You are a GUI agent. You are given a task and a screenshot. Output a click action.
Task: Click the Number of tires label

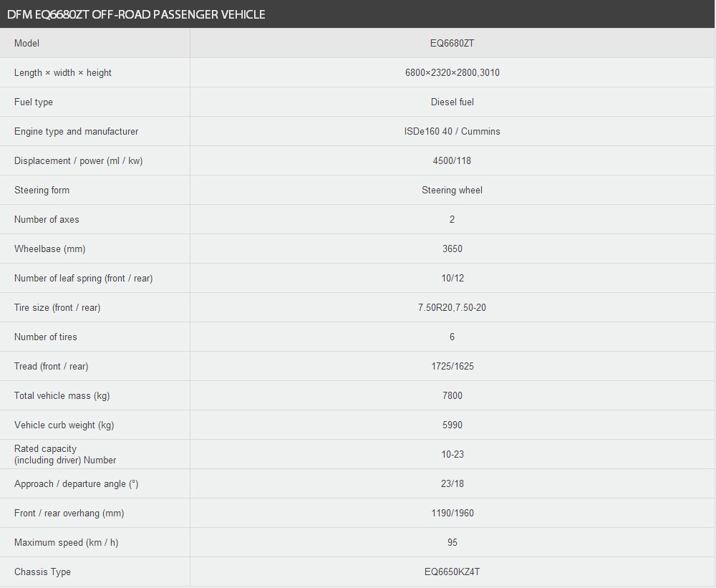click(x=46, y=337)
